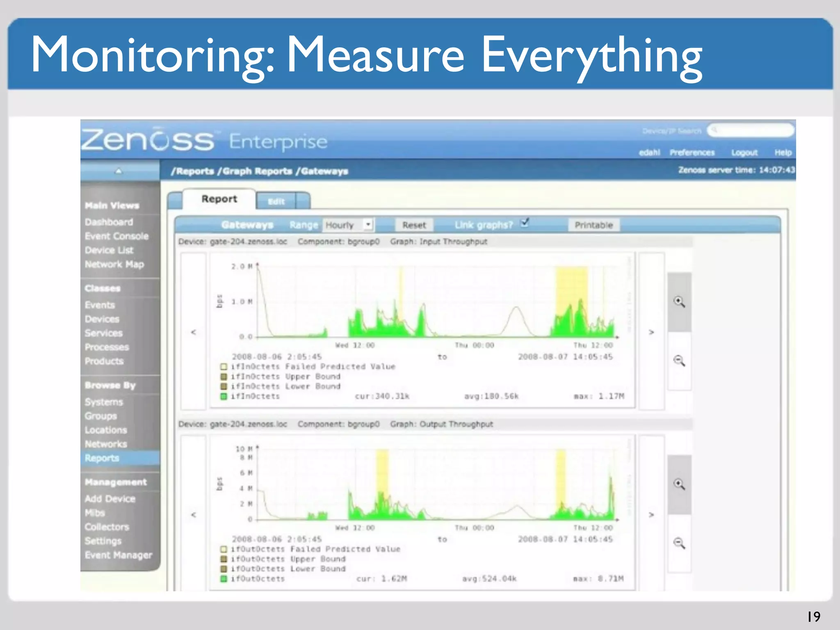Click ifInOctets Upper Bound legend swatch

pyautogui.click(x=224, y=377)
